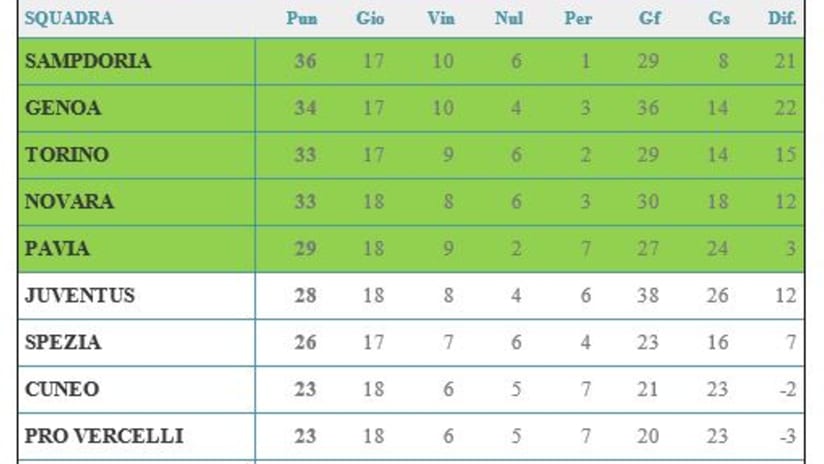The width and height of the screenshot is (824, 464).
Task: Click on the PAVIA team name
Action: pyautogui.click(x=59, y=249)
